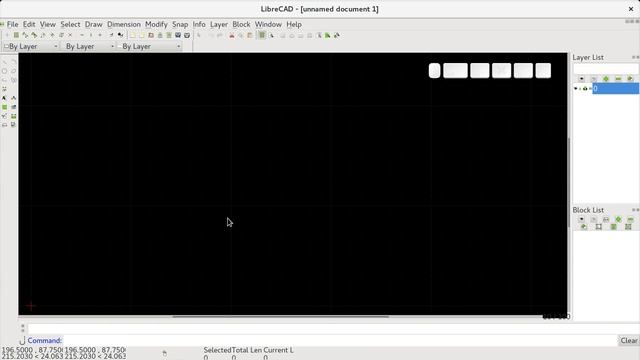Screen dimensions: 640x360
Task: Click the Copy toolbar icon
Action: pos(240,35)
